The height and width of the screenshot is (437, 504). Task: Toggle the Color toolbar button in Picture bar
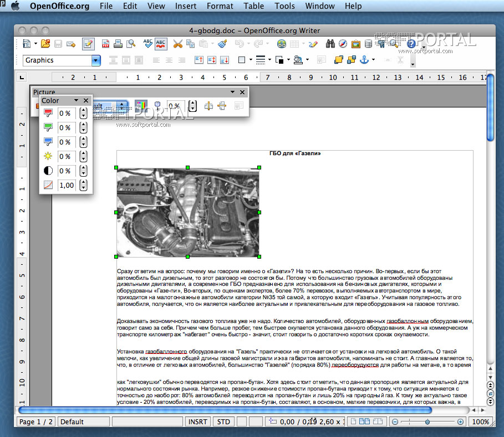pos(141,105)
